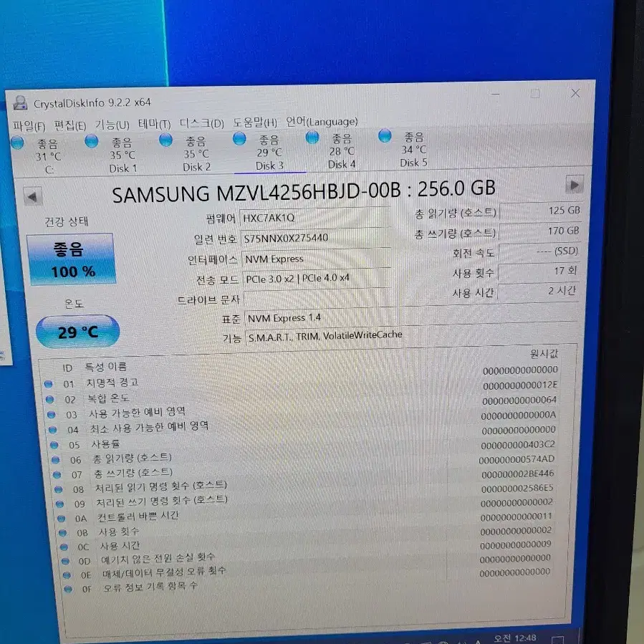Click the status orb beside Disk 1
The height and width of the screenshot is (644, 644).
pyautogui.click(x=92, y=141)
